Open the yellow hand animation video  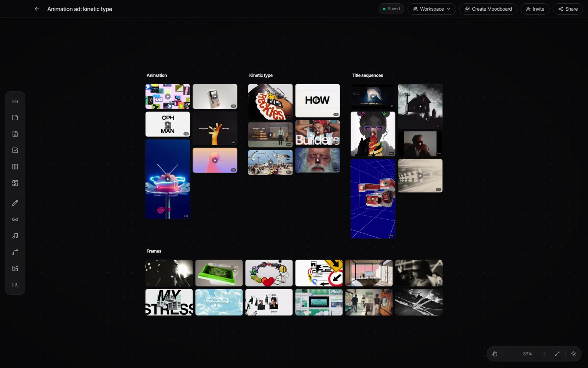point(215,128)
